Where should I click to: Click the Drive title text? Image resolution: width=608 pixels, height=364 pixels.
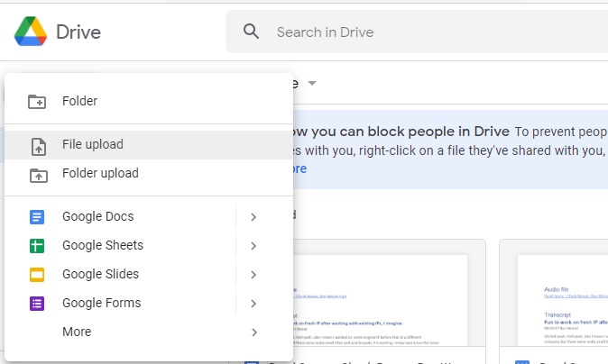pos(78,32)
